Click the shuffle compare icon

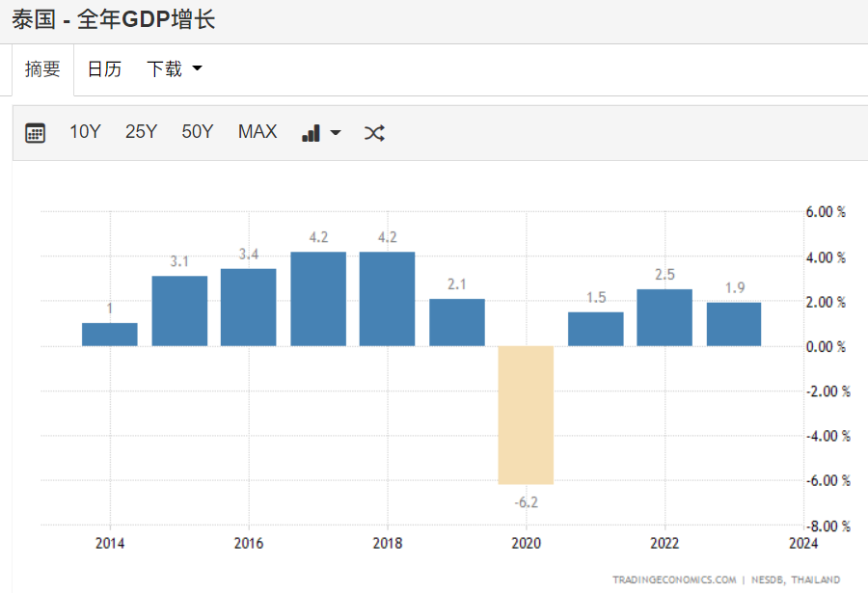coord(374,133)
